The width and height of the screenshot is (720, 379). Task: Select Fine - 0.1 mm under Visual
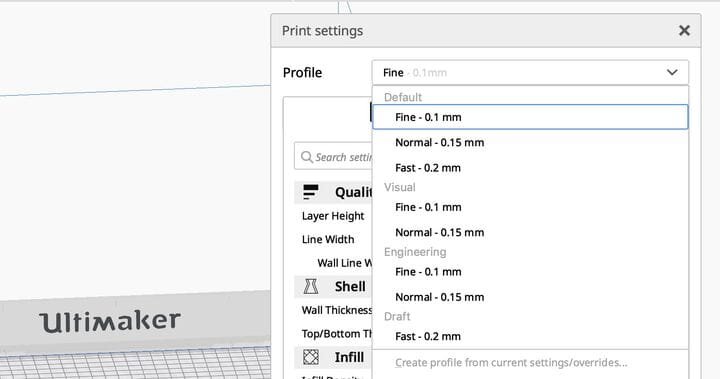click(530, 207)
